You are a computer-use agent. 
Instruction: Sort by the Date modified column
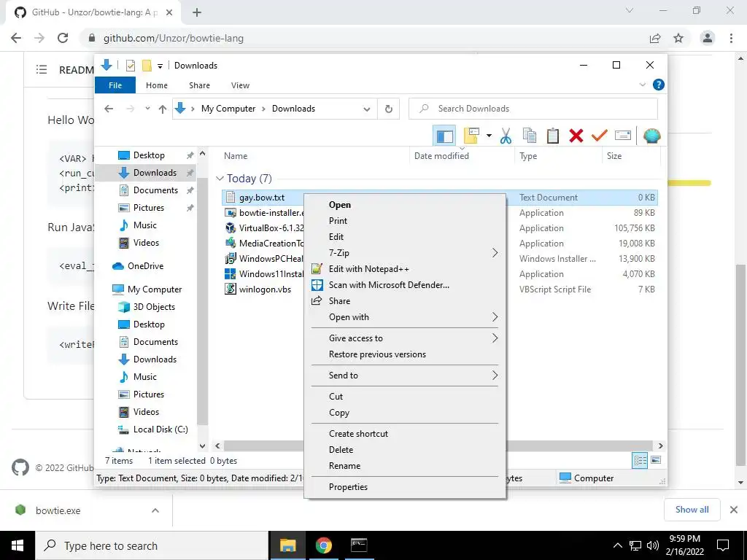coord(441,156)
